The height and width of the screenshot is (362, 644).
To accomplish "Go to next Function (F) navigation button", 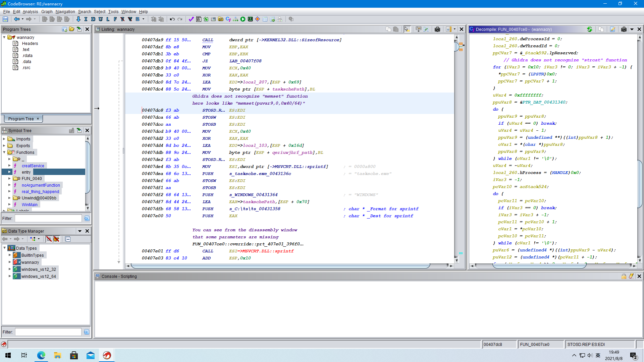I will click(x=115, y=19).
